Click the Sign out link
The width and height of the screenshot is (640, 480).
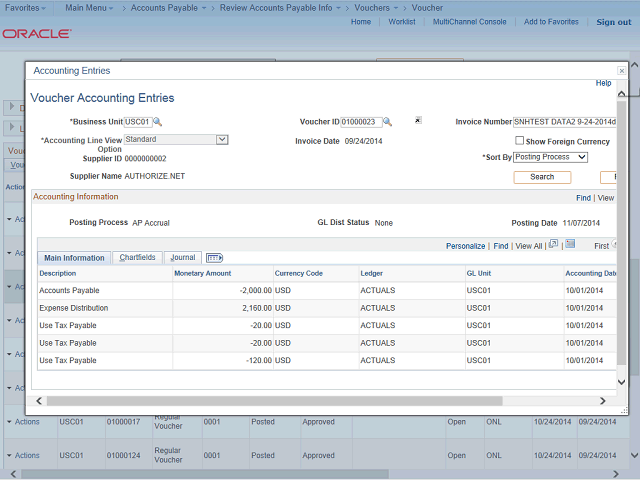(x=613, y=22)
